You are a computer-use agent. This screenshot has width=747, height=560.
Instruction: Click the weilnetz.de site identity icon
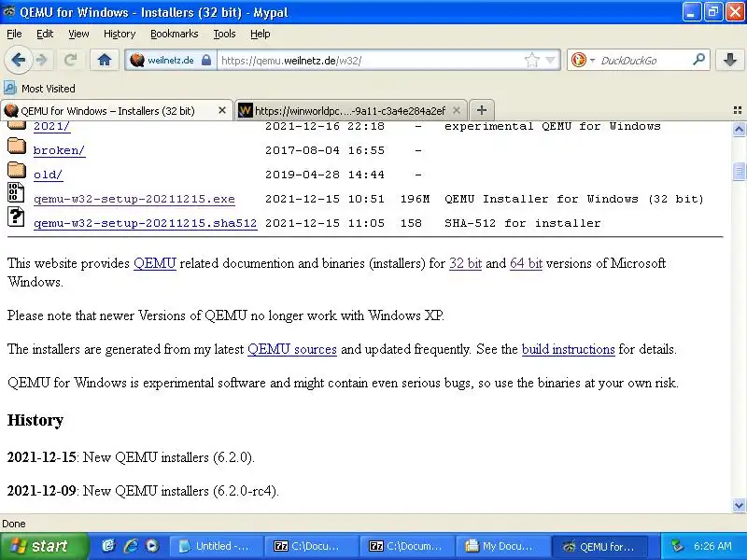pos(136,60)
